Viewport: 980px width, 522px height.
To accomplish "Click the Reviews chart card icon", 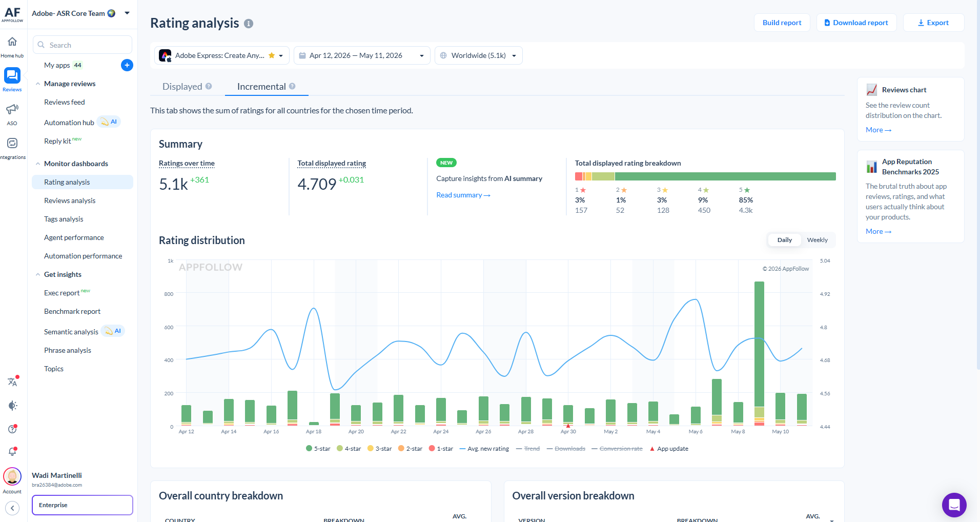I will tap(871, 90).
